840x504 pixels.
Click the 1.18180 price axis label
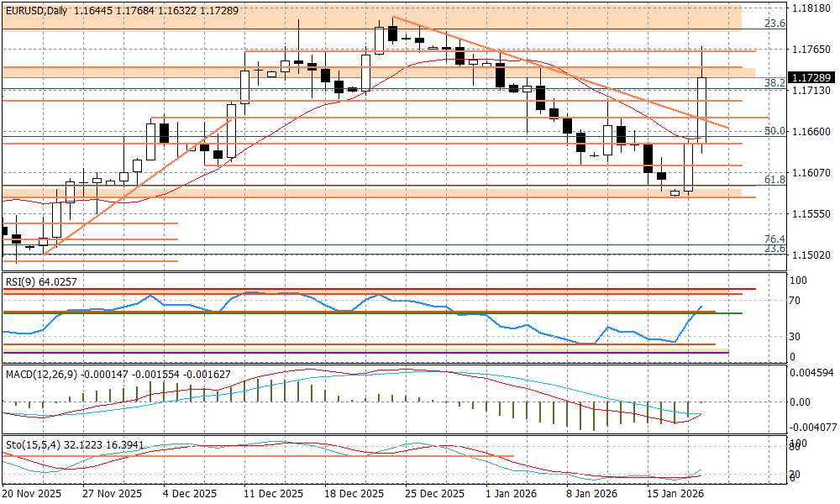[811, 8]
